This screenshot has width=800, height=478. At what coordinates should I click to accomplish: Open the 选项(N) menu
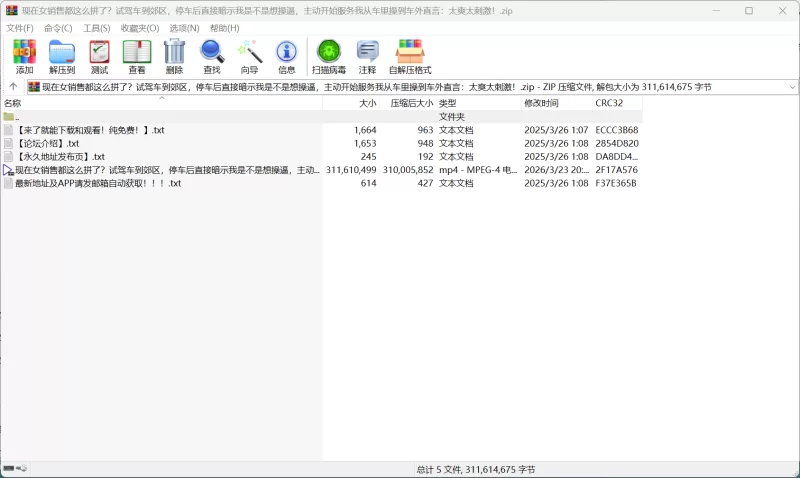(184, 28)
